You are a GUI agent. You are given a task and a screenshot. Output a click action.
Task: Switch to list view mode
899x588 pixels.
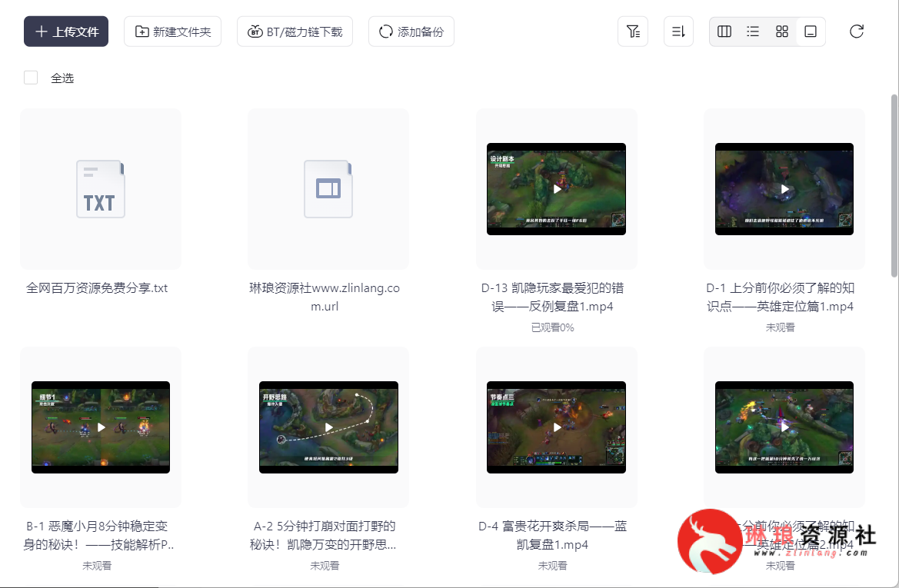[x=753, y=32]
